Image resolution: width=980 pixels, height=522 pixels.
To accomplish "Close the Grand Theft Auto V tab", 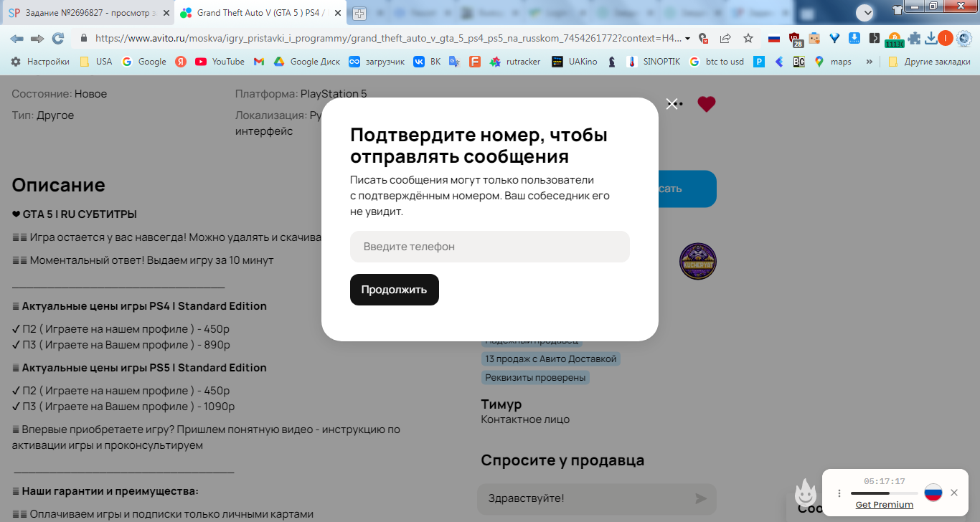I will (x=338, y=13).
